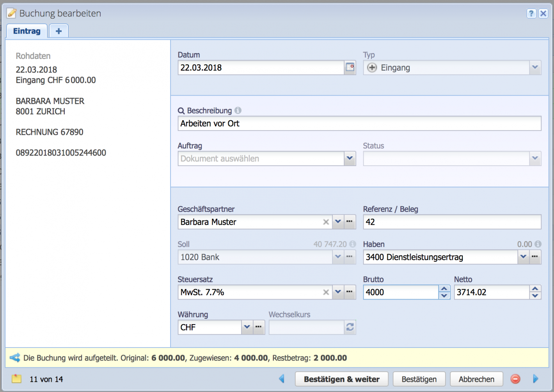Open Soll account options via ellipsis icon
Viewport: 554px width, 392px height.
click(x=350, y=257)
